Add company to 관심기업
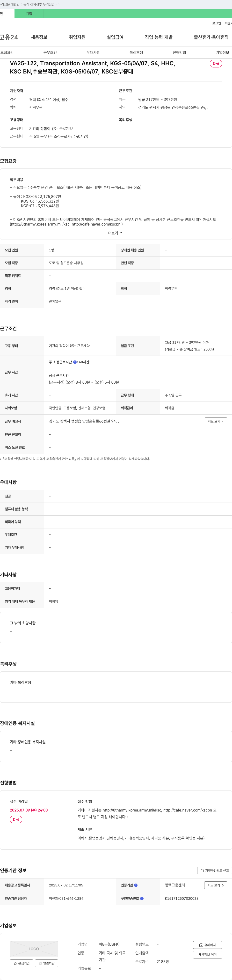The height and width of the screenshot is (980, 232). (x=21, y=963)
